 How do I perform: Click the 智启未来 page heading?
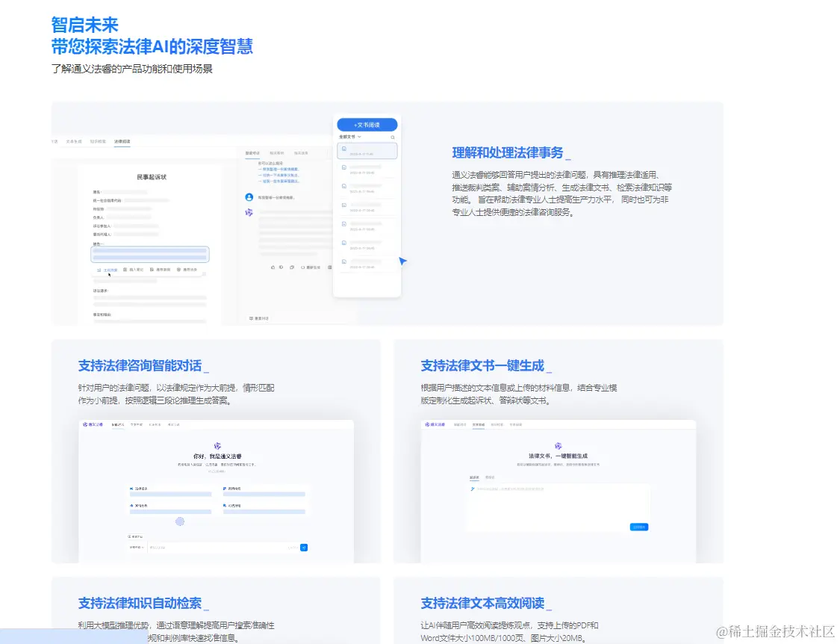(84, 25)
